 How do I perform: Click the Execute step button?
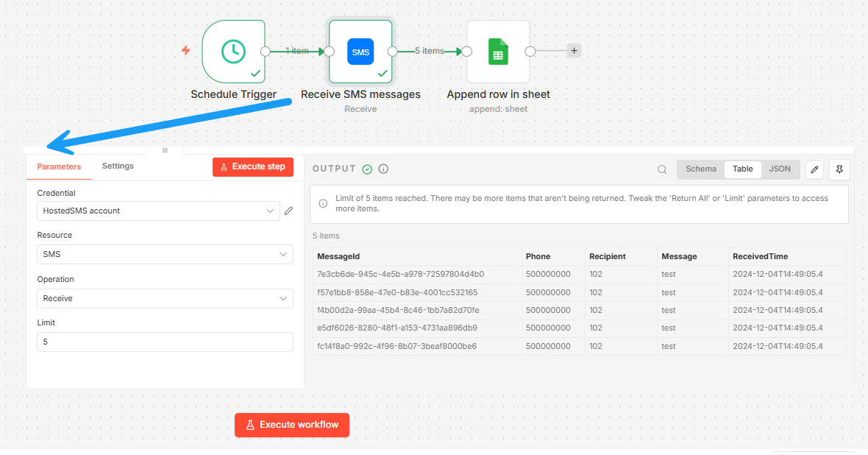[253, 167]
